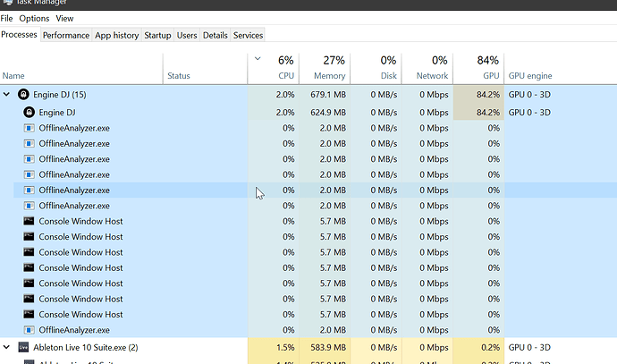Click the Engine DJ child process icon
The width and height of the screenshot is (617, 364).
click(x=30, y=112)
